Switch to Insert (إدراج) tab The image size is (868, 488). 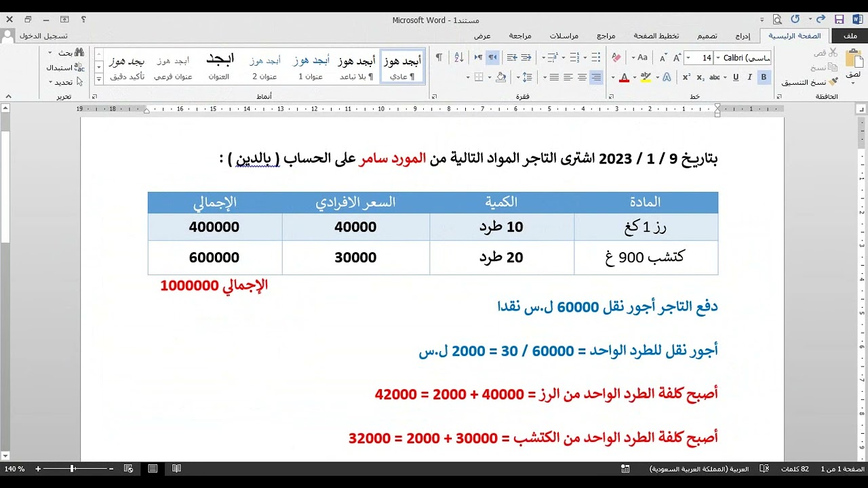click(x=743, y=36)
